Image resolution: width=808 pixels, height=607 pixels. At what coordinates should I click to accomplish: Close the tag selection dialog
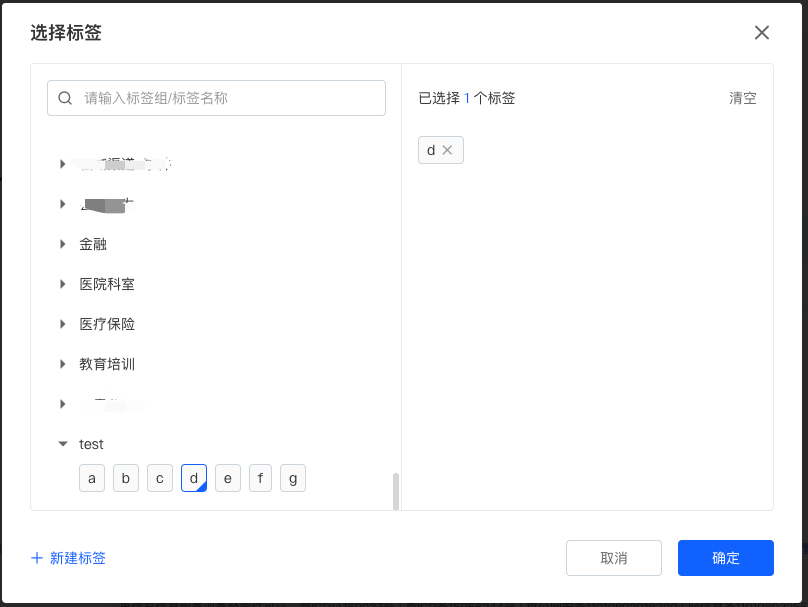tap(762, 33)
